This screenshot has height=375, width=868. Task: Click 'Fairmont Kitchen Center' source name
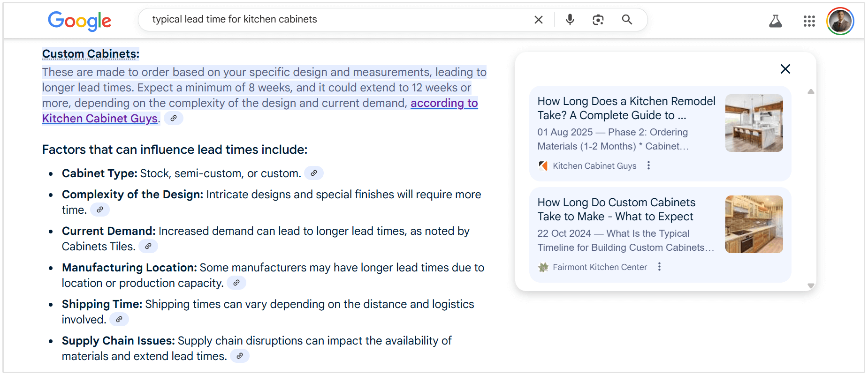tap(600, 267)
